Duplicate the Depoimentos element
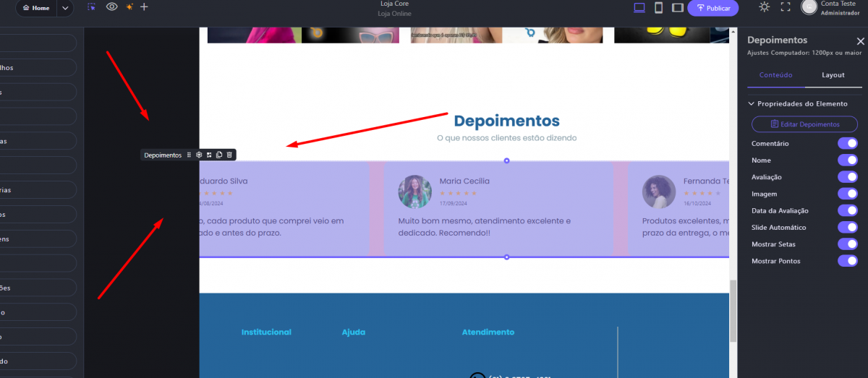The width and height of the screenshot is (868, 378). pos(219,155)
